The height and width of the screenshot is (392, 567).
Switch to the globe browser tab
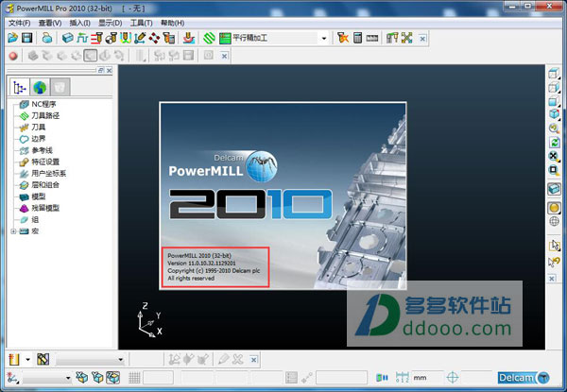pos(40,87)
